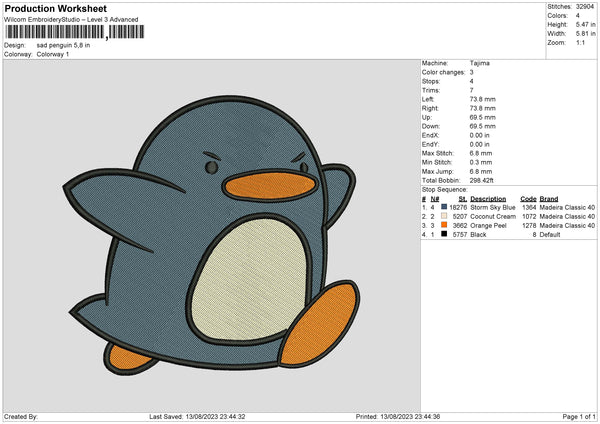Click the 'Coconut Cream' description
Viewport: 600px width, 424px height.
pyautogui.click(x=493, y=216)
